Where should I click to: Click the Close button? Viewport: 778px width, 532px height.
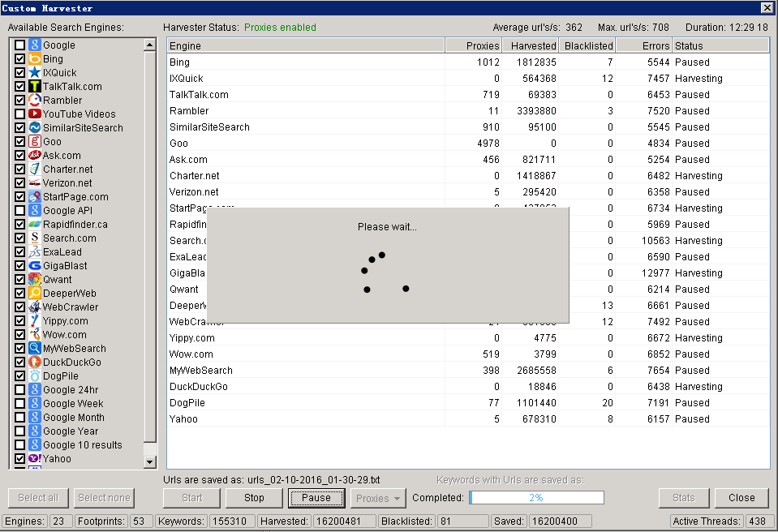pyautogui.click(x=741, y=498)
